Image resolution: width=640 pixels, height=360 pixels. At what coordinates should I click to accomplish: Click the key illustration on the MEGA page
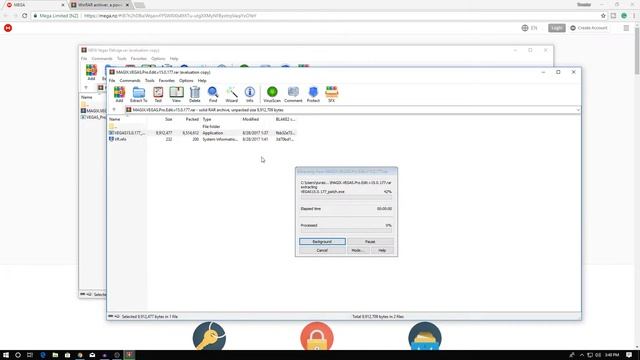click(x=209, y=336)
